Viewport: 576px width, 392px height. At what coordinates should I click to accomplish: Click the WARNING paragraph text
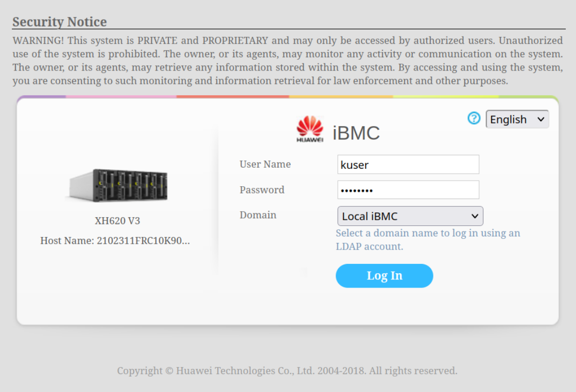pos(287,61)
